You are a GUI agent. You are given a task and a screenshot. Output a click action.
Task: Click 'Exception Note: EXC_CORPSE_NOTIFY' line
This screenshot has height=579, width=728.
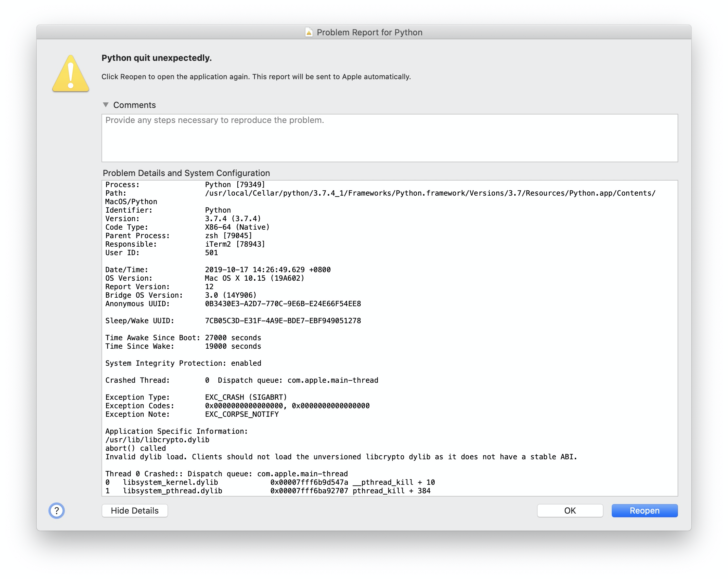(192, 414)
